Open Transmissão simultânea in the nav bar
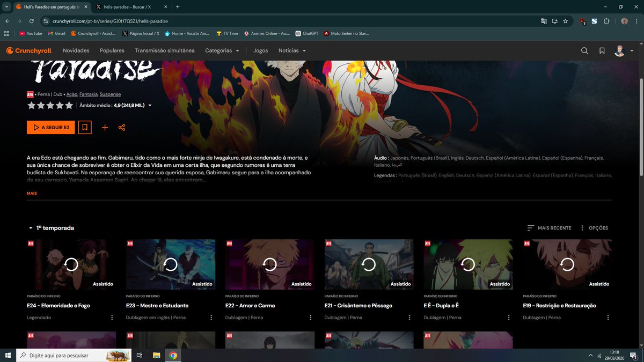The height and width of the screenshot is (362, 644). [165, 50]
